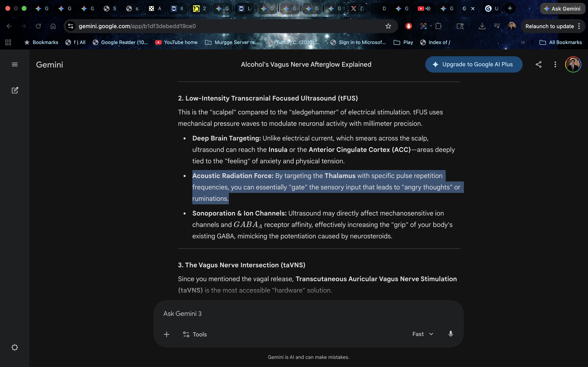588x367 pixels.
Task: Open the conversation three-dot options menu
Action: 555,65
